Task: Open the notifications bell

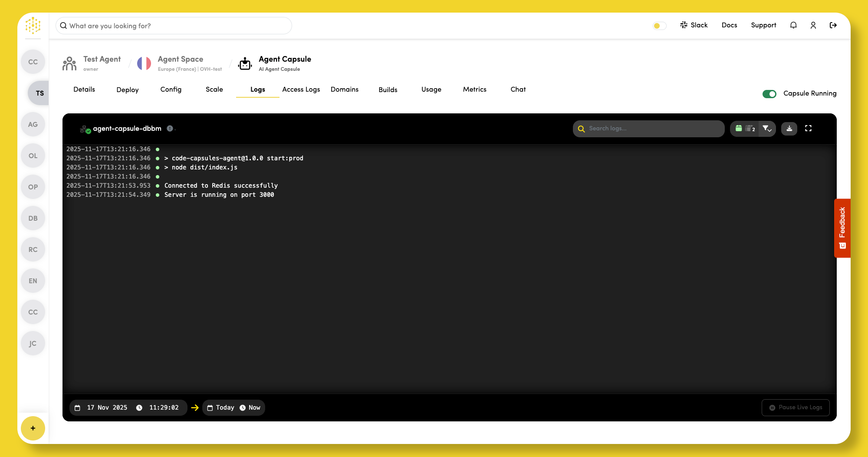Action: point(793,25)
